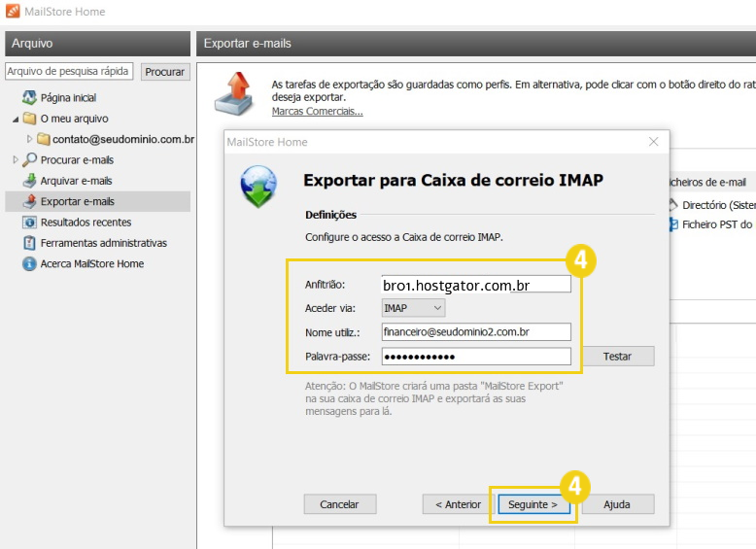Click the Testar button

pyautogui.click(x=617, y=357)
